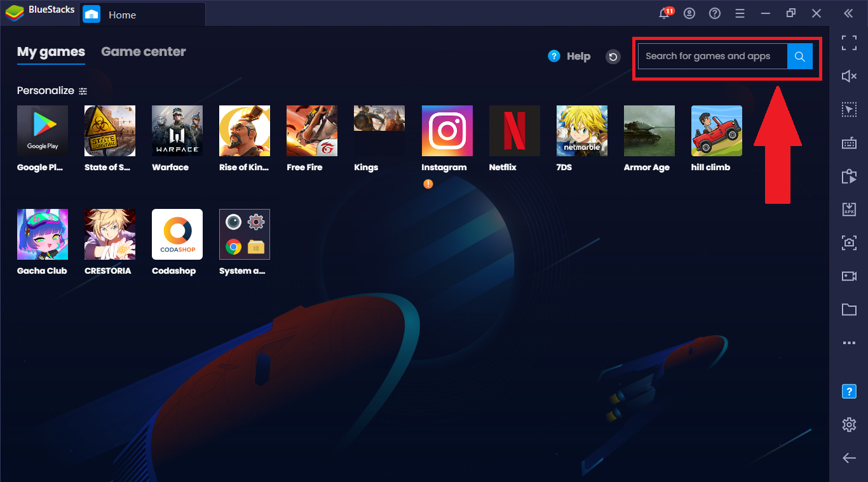Open keyboard controls from the sidebar
Viewport: 868px width, 482px height.
(849, 143)
